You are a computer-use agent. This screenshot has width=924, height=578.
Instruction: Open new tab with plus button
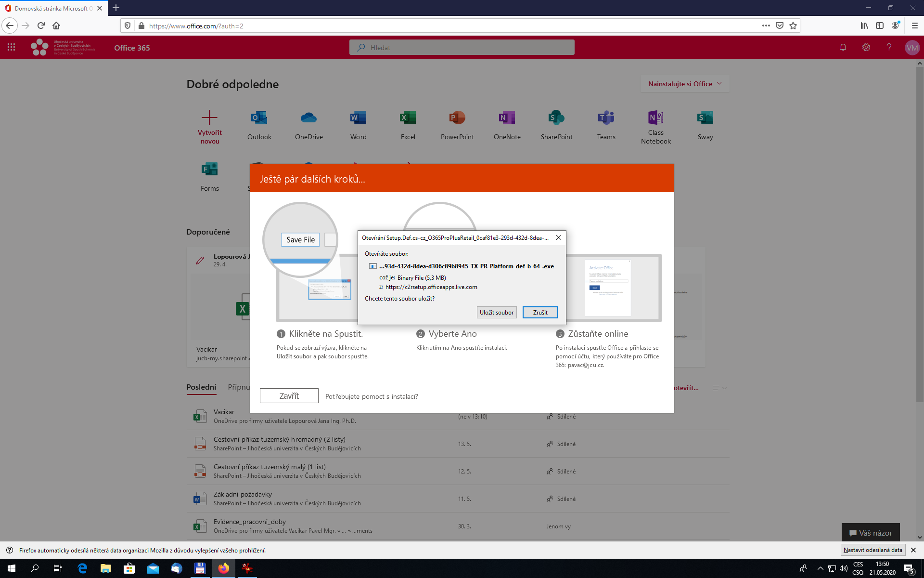click(x=116, y=8)
